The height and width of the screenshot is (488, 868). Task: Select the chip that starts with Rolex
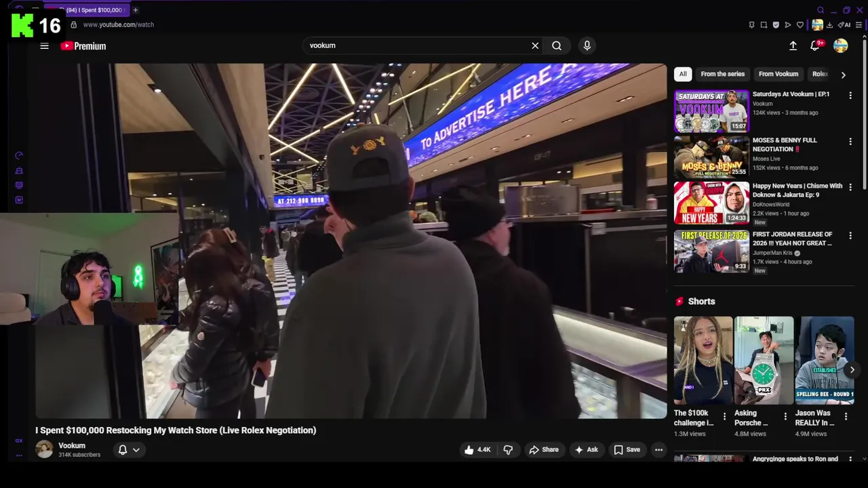click(821, 74)
